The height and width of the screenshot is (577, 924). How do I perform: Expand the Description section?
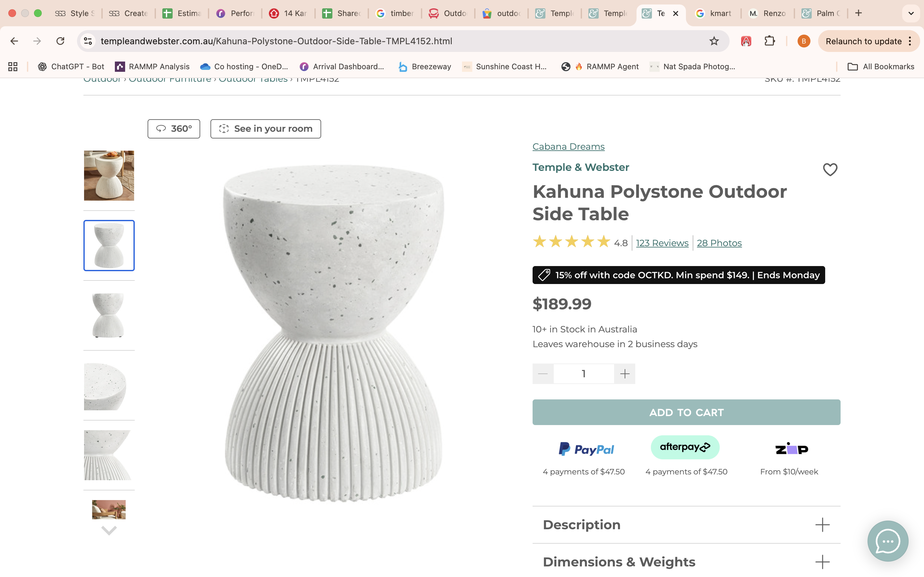pyautogui.click(x=822, y=525)
